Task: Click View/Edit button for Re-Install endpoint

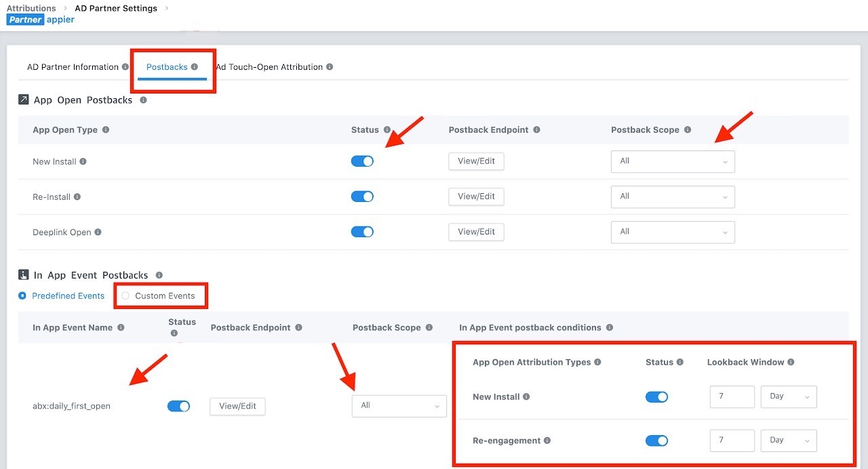Action: click(476, 197)
